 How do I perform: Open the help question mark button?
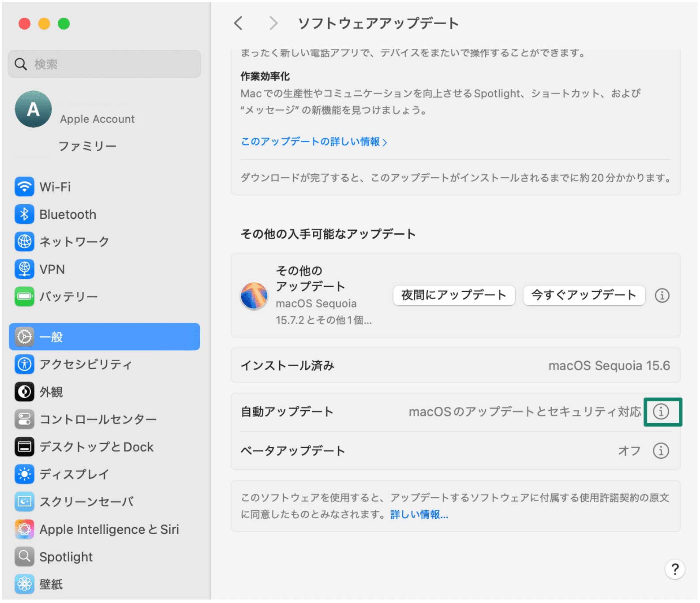(675, 569)
